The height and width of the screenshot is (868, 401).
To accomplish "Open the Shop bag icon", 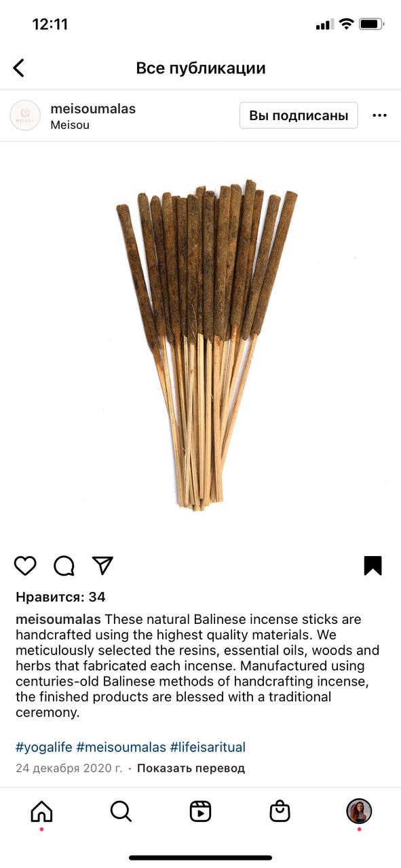I will [x=280, y=811].
